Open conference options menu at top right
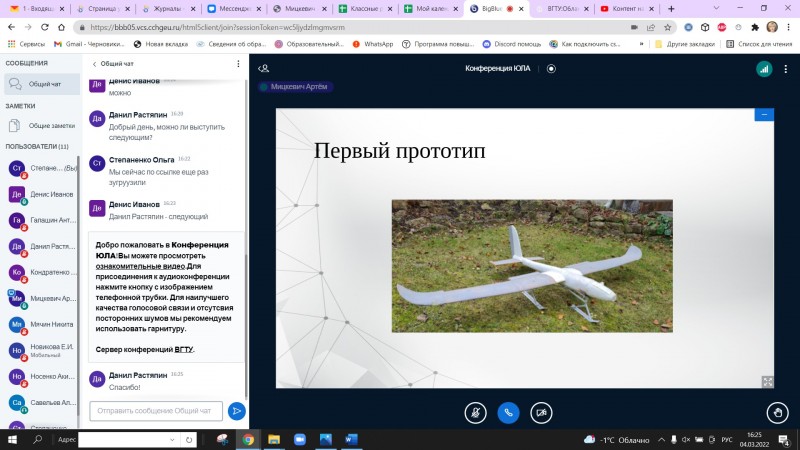800x450 pixels. pos(787,69)
